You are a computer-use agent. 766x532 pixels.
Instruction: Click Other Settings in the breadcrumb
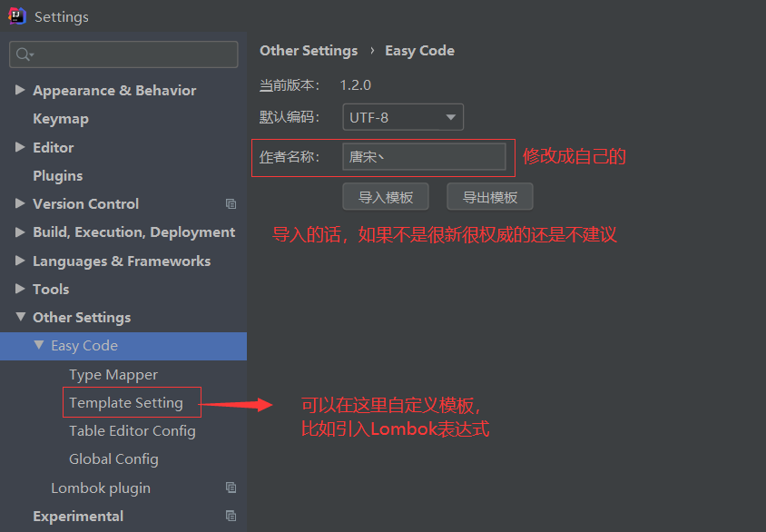309,51
